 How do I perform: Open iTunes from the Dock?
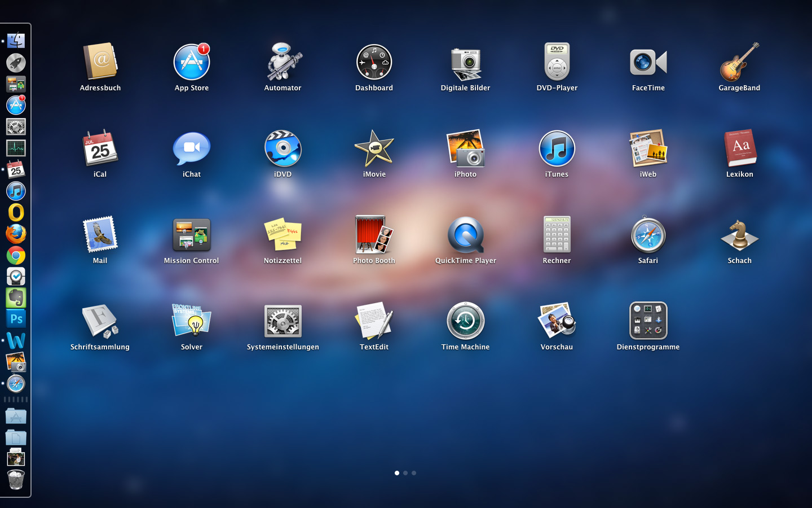pos(16,191)
